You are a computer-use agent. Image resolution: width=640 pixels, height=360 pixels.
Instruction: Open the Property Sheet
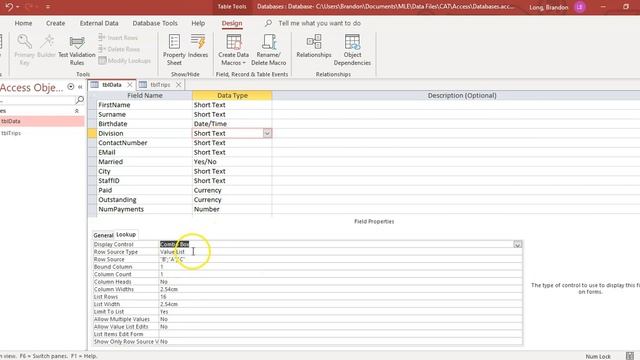174,50
